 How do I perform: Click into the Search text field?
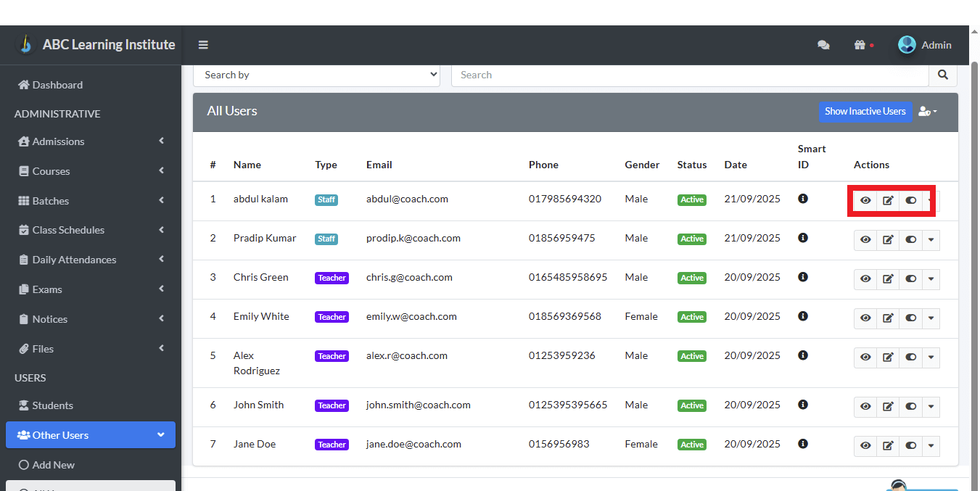[689, 75]
